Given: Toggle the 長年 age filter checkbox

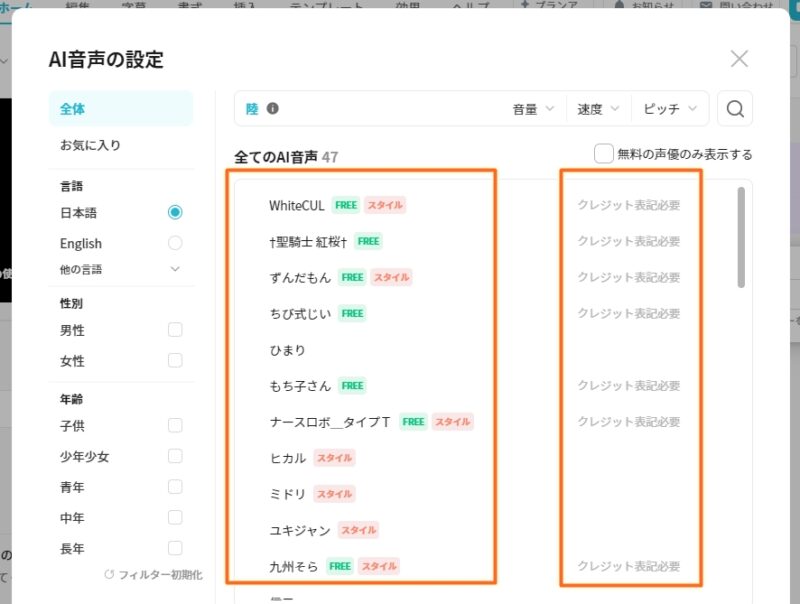Looking at the screenshot, I should (175, 548).
